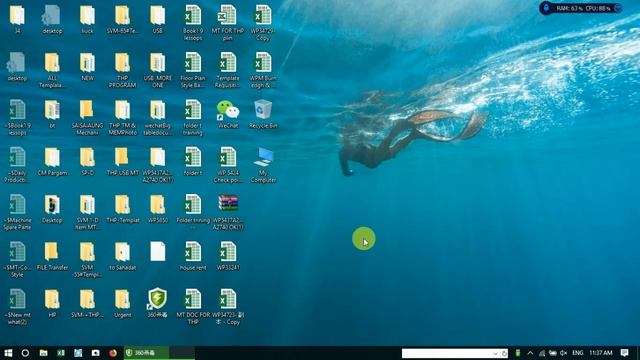Click the rocket icon on RAM widget

coord(546,8)
